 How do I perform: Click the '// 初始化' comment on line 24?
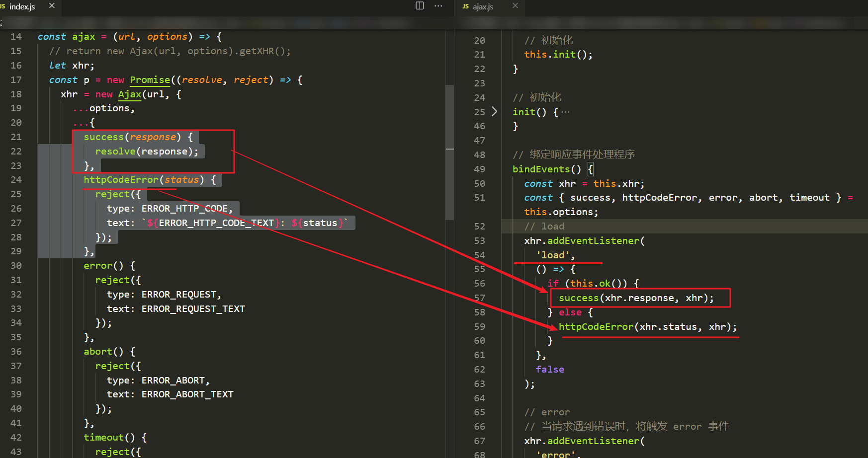point(537,98)
